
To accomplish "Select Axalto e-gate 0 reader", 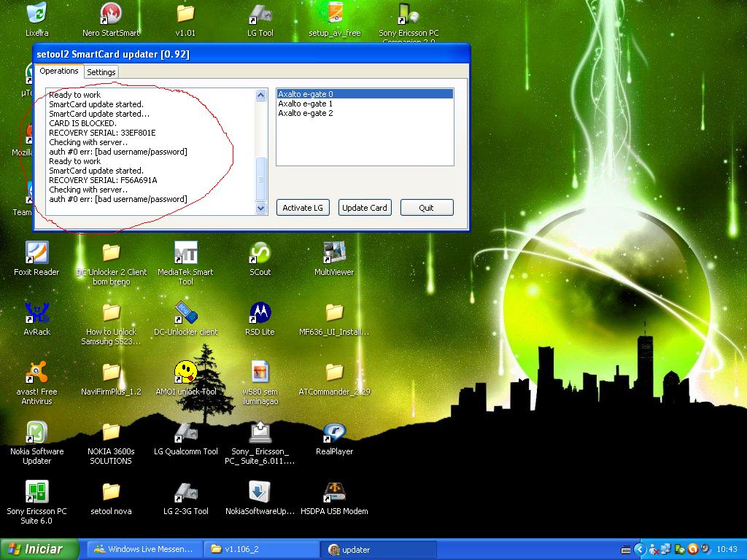I will click(365, 94).
